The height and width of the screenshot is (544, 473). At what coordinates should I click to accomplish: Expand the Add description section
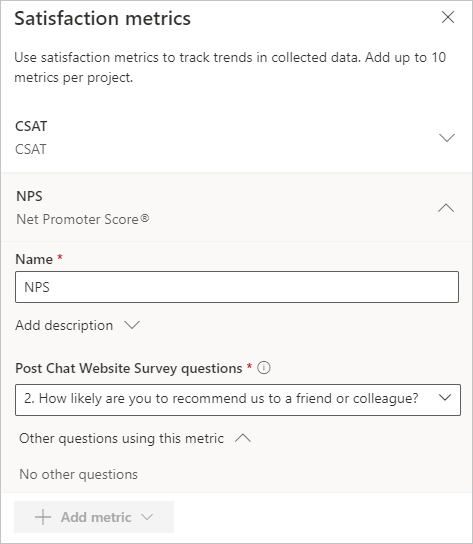click(78, 325)
